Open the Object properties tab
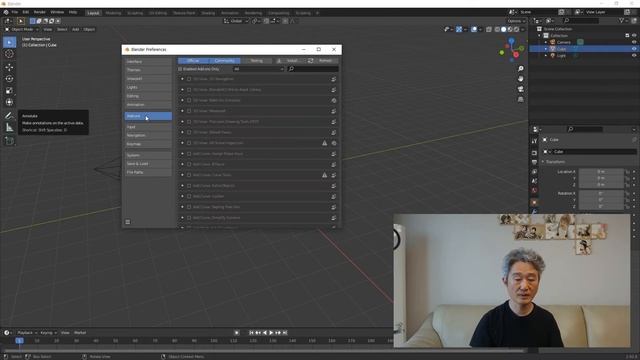The image size is (640, 360). [534, 202]
